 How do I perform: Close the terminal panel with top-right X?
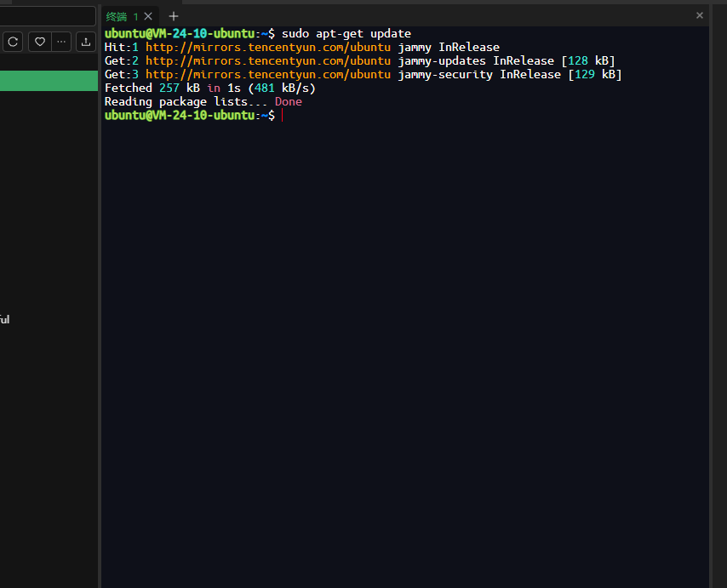(x=700, y=16)
